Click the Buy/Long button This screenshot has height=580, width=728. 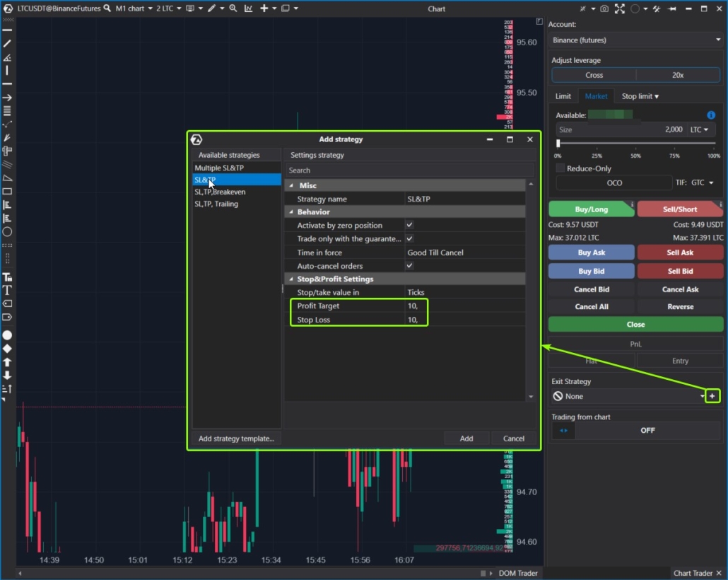coord(592,209)
